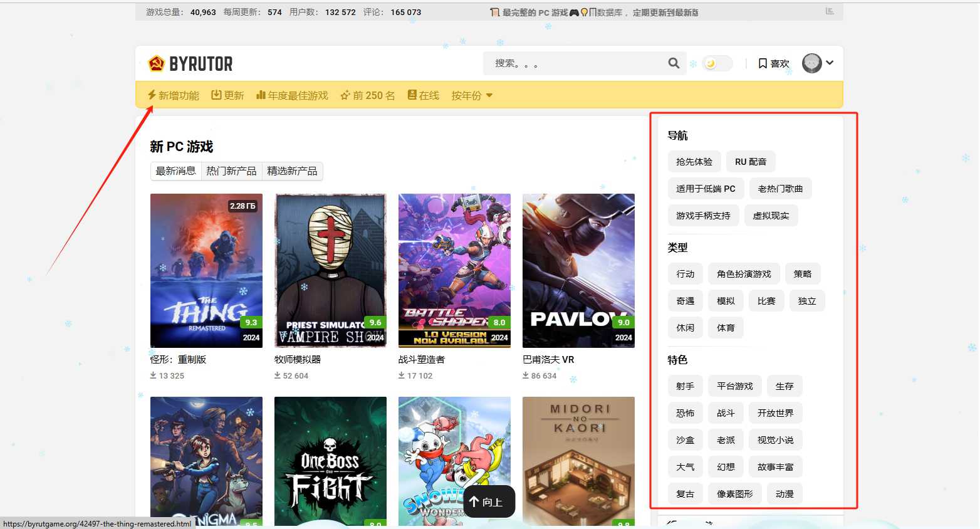Click the 牧师模拟器 title link
The height and width of the screenshot is (529, 980).
pyautogui.click(x=298, y=360)
